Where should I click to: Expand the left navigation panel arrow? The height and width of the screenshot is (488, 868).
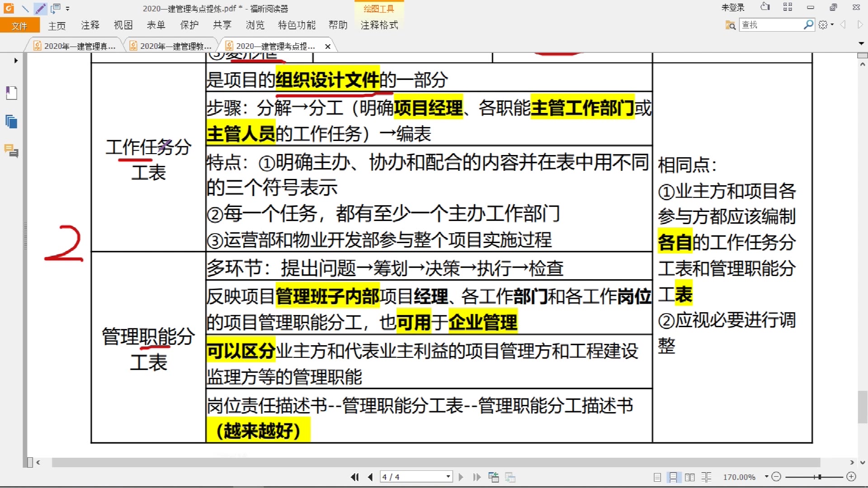(16, 61)
